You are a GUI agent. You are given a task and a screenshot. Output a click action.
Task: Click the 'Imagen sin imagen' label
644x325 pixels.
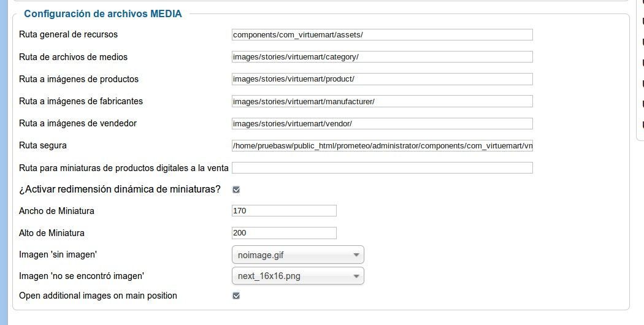pos(58,254)
